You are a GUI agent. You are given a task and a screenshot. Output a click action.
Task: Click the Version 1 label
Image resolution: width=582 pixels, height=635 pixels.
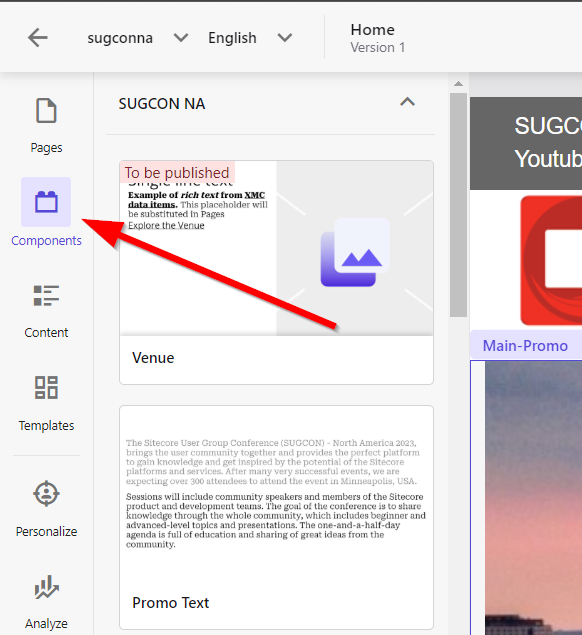377,47
